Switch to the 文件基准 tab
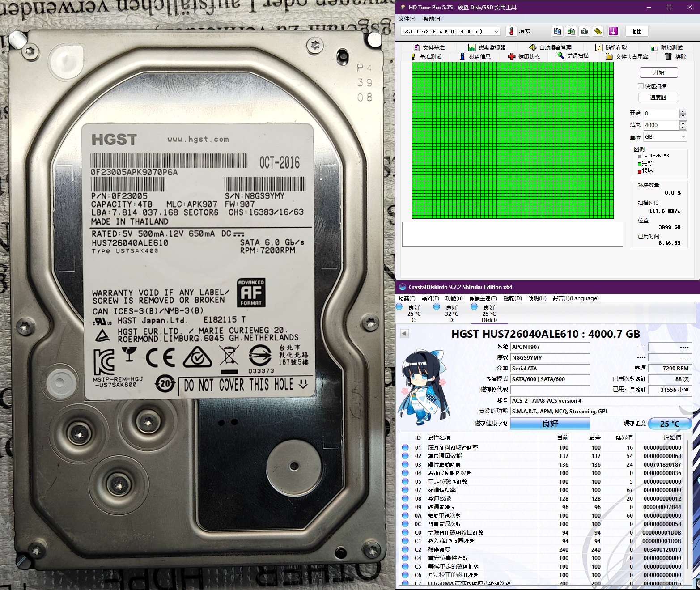Image resolution: width=700 pixels, height=590 pixels. click(428, 47)
